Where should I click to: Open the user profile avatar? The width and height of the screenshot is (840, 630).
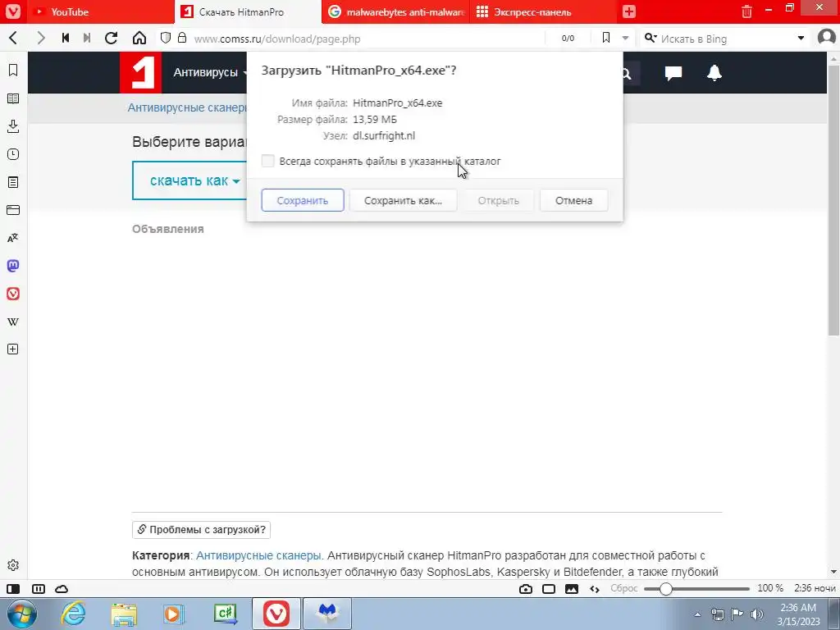[827, 38]
